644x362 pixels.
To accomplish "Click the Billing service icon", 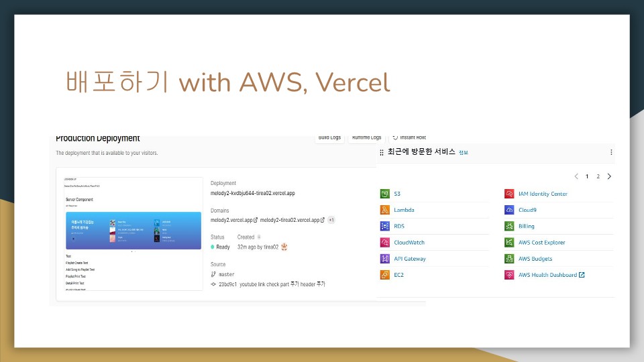I will tap(509, 226).
